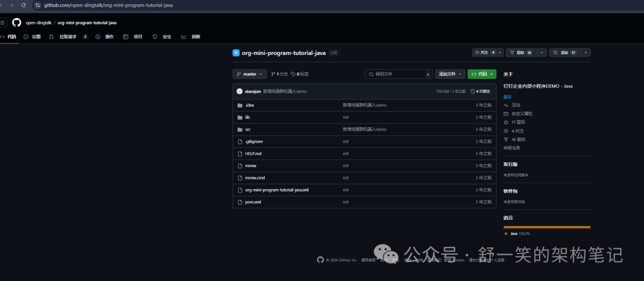Click the 转到文件 search field
Screen dimensions: 644x281
click(399, 74)
